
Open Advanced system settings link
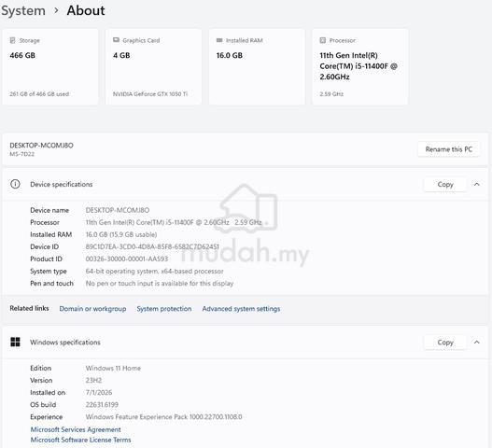coord(241,309)
